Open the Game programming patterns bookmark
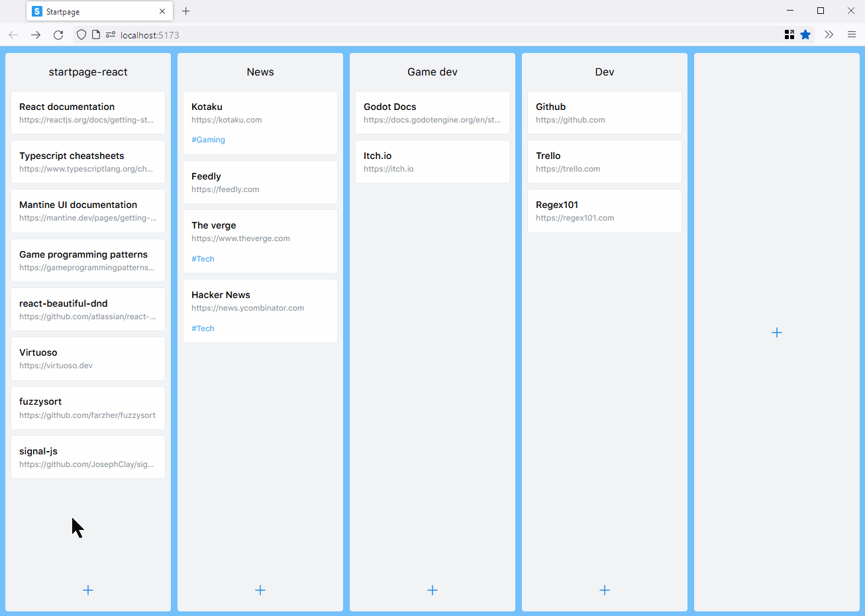Viewport: 865px width, 616px height. coord(88,260)
